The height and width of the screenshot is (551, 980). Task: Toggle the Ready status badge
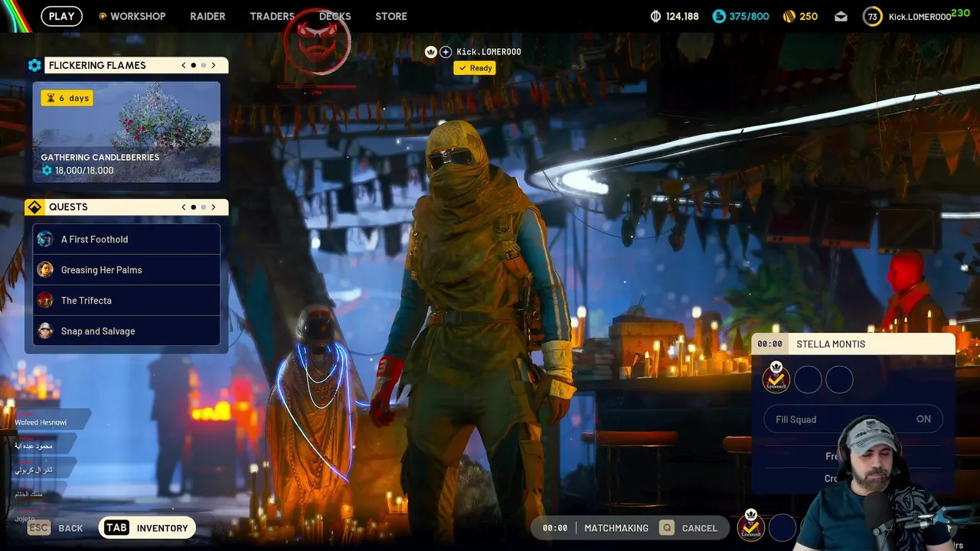click(475, 68)
